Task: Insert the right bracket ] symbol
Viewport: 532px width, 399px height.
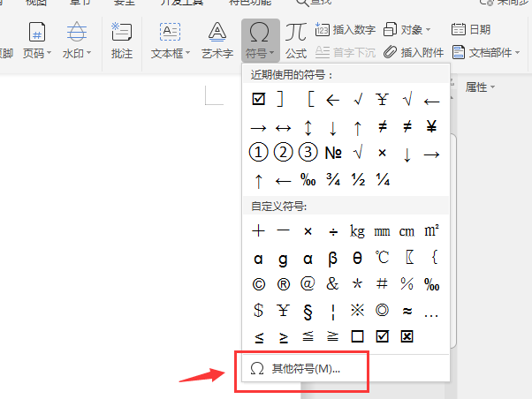Action: [280, 100]
